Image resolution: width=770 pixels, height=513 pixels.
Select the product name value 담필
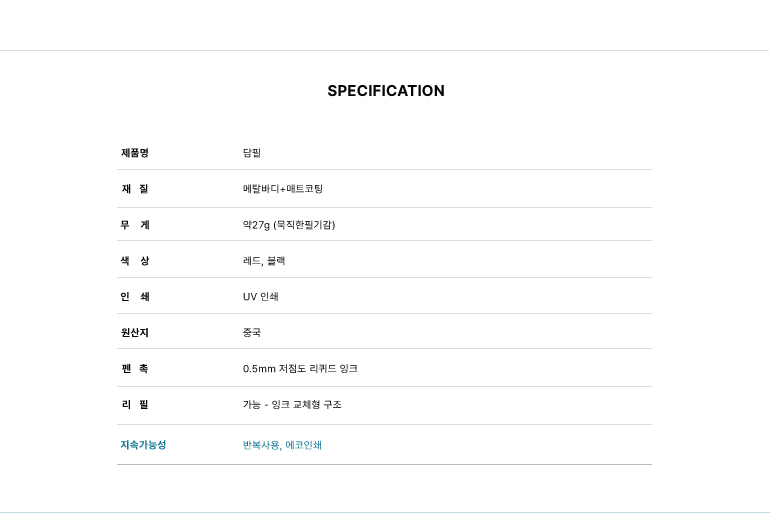pos(252,153)
